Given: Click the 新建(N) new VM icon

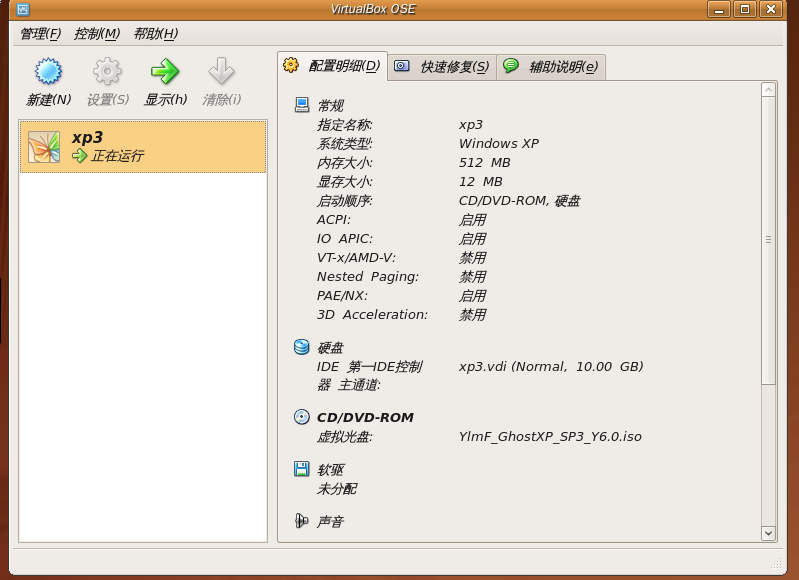Looking at the screenshot, I should pyautogui.click(x=48, y=71).
